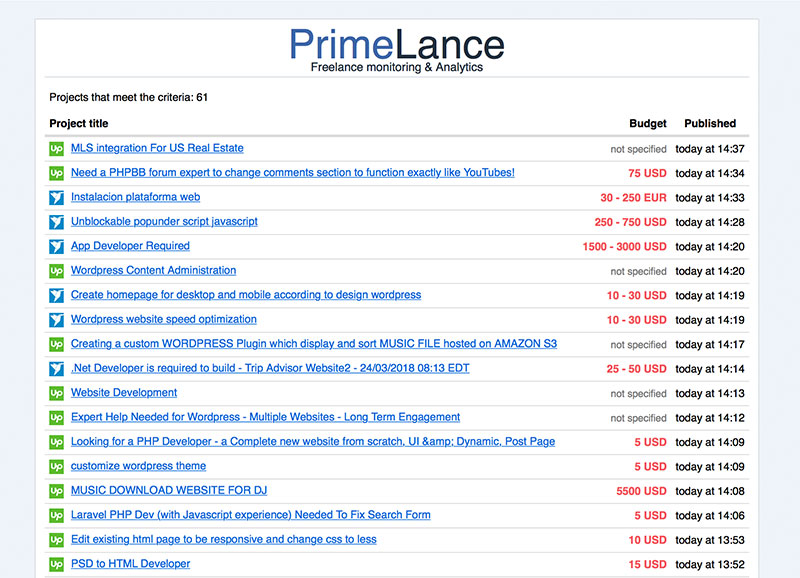Image resolution: width=800 pixels, height=578 pixels.
Task: Click Freelancer icon beside .Net Developer row
Action: tap(56, 369)
